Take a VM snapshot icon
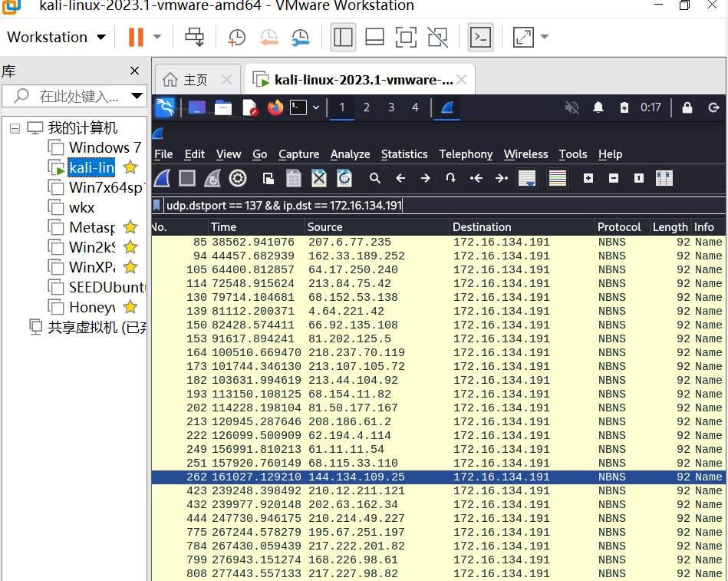Screen dimensions: 728x581 pos(237,37)
